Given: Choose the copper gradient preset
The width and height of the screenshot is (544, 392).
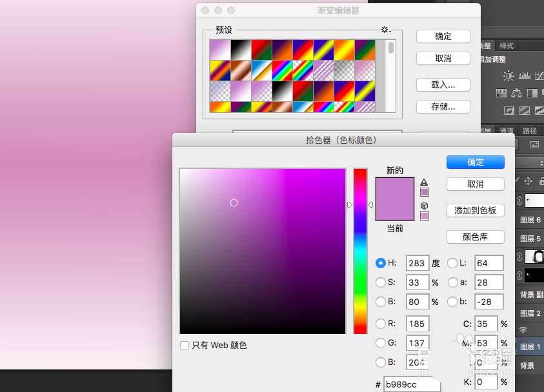Looking at the screenshot, I should coord(241,71).
